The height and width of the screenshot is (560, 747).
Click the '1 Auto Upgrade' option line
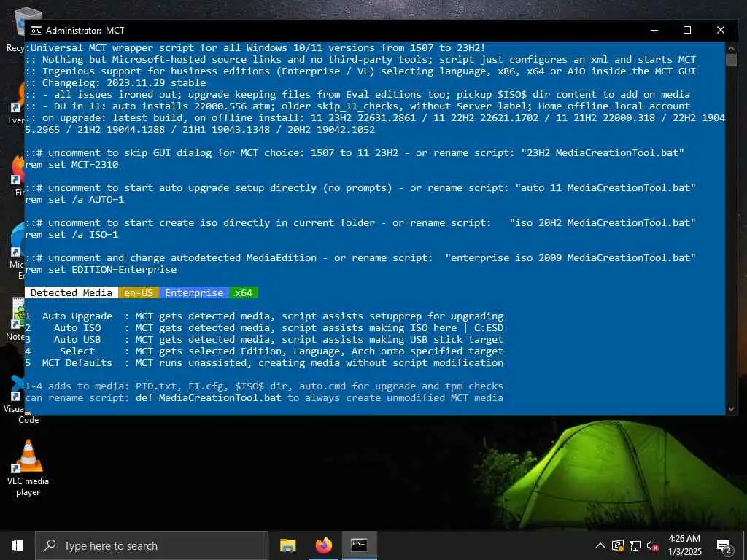[x=264, y=316]
